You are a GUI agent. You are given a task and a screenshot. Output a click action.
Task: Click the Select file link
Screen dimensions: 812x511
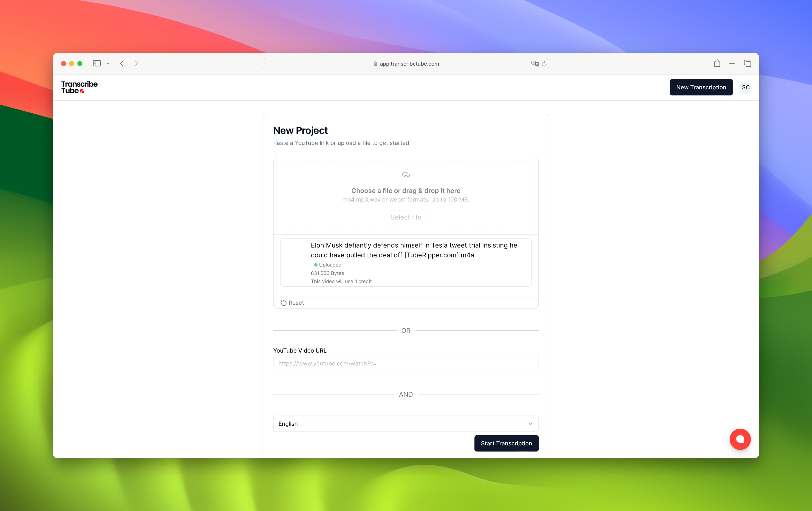click(x=406, y=217)
